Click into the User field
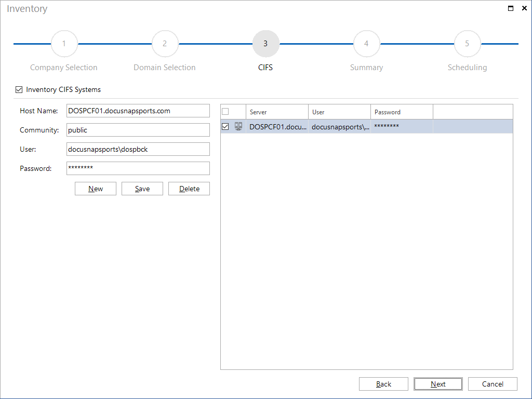532x399 pixels. (138, 149)
